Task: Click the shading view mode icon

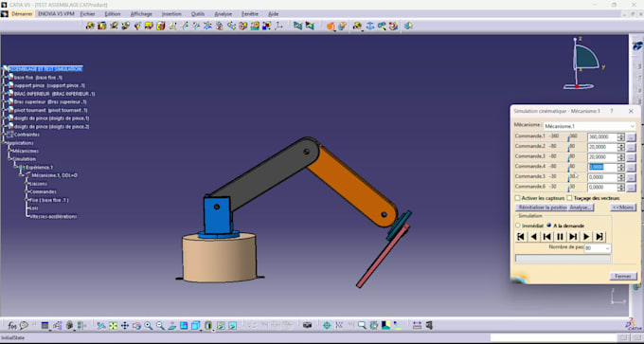Action: pyautogui.click(x=208, y=325)
